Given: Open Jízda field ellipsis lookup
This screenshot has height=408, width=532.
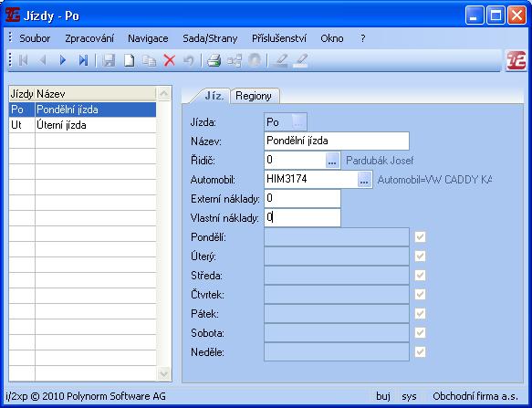Looking at the screenshot, I should (298, 122).
